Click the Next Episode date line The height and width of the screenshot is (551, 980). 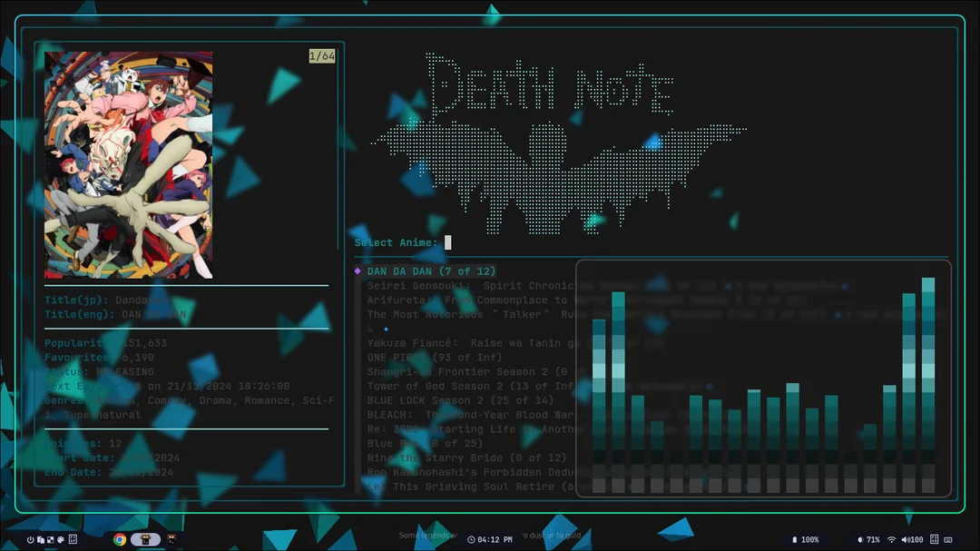(x=167, y=386)
